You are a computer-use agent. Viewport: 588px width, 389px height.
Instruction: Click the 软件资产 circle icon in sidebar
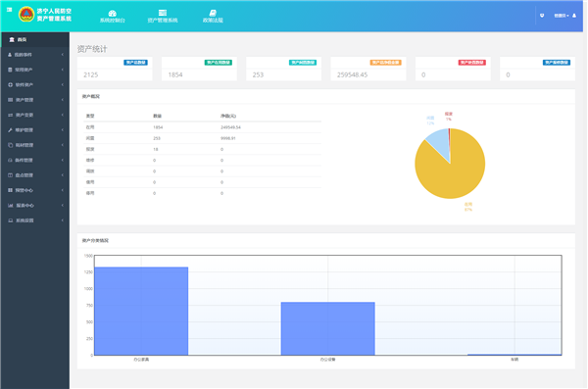(10, 85)
